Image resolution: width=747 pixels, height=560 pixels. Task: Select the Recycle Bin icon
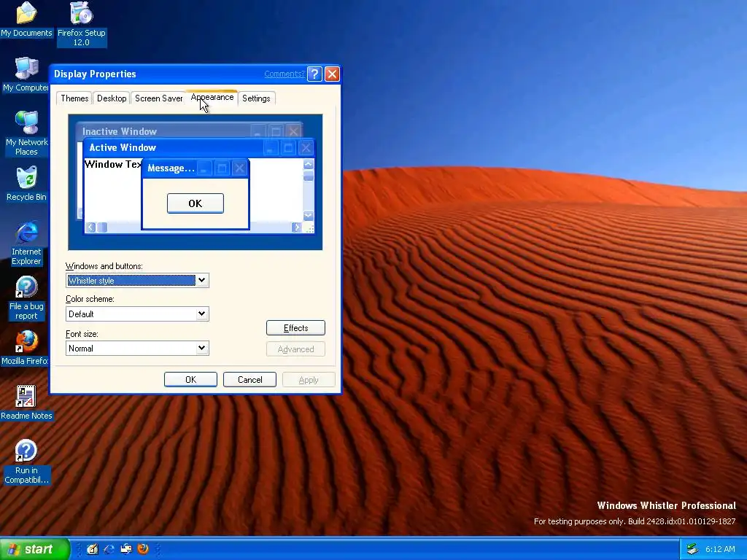[27, 184]
